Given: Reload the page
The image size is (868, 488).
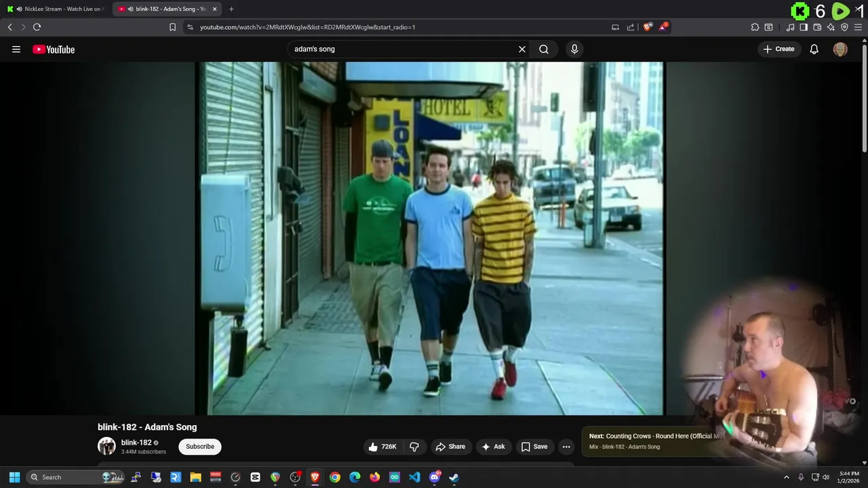Looking at the screenshot, I should [37, 27].
